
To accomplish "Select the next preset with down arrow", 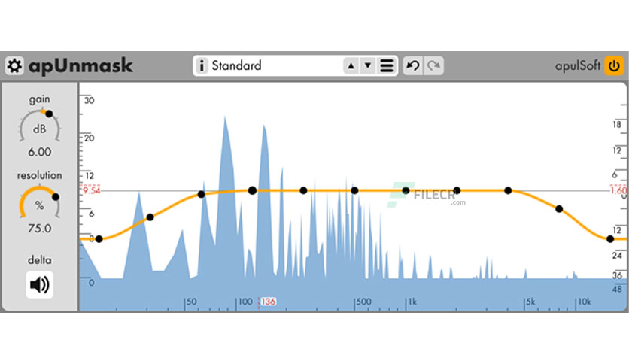I will (x=368, y=65).
